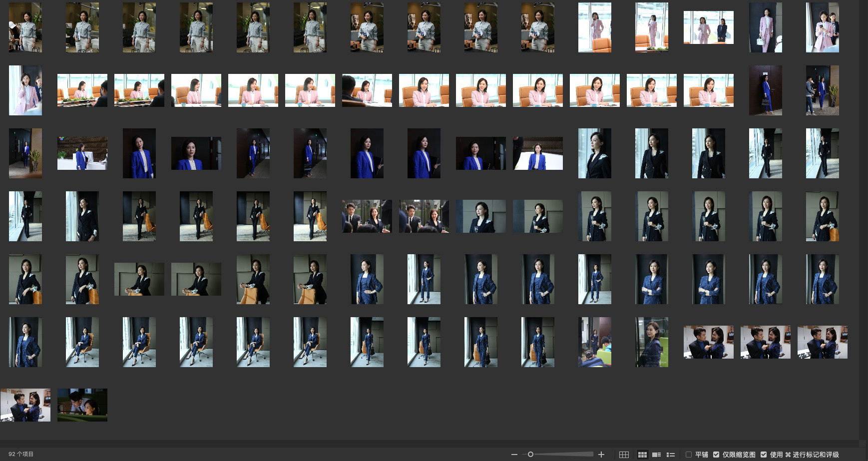
Task: Toggle 使用 ⌘ 进行标记和评级 checkbox
Action: tap(764, 455)
